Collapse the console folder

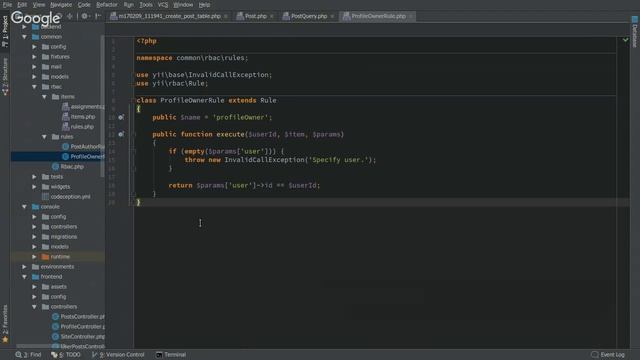[x=24, y=207]
